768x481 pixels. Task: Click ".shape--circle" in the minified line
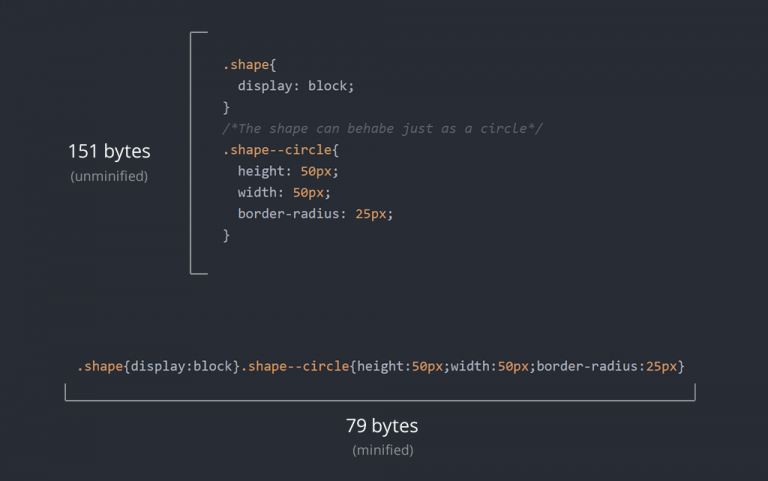[x=298, y=366]
